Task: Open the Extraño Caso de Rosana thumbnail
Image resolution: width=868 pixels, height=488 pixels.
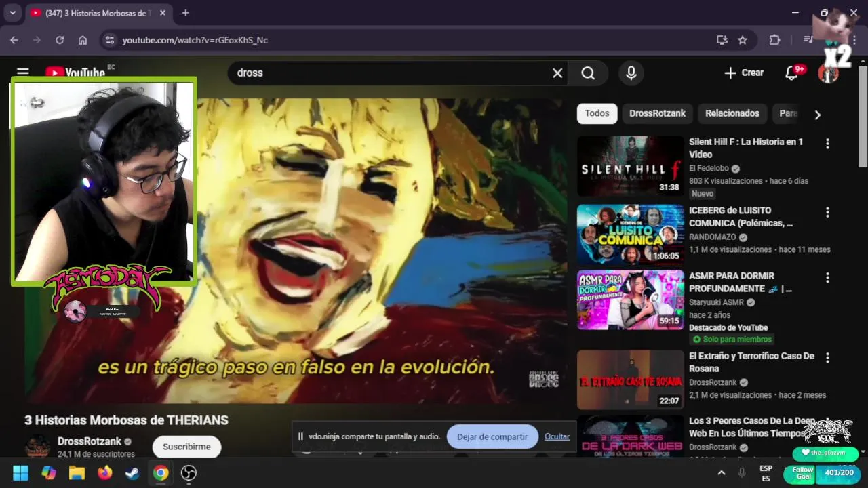Action: [x=631, y=380]
